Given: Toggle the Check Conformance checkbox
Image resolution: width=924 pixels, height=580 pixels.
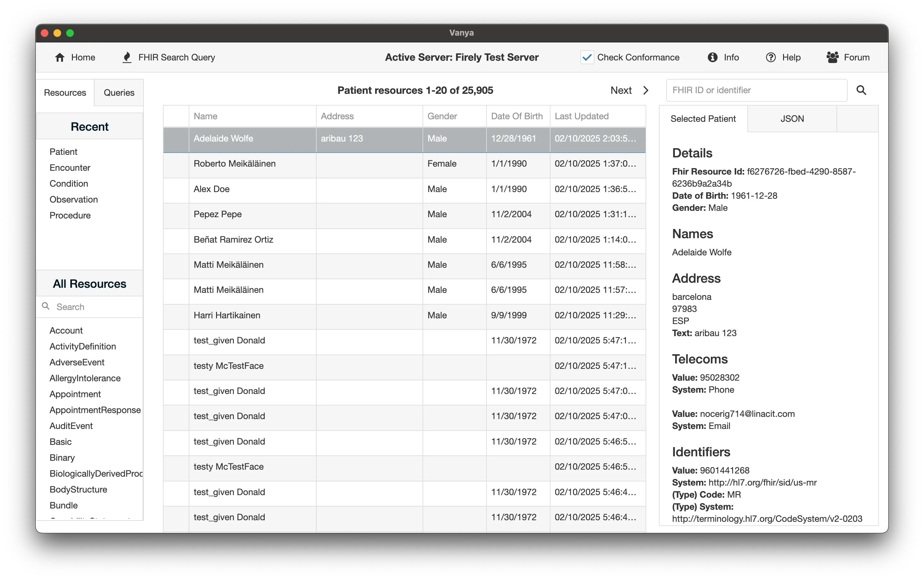Looking at the screenshot, I should pos(587,57).
